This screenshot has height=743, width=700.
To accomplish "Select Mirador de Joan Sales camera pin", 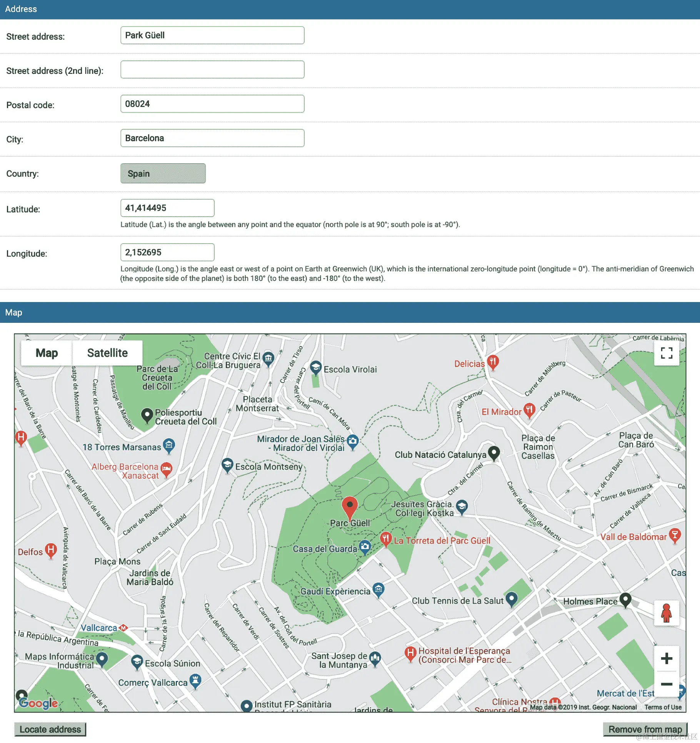I will coord(352,442).
